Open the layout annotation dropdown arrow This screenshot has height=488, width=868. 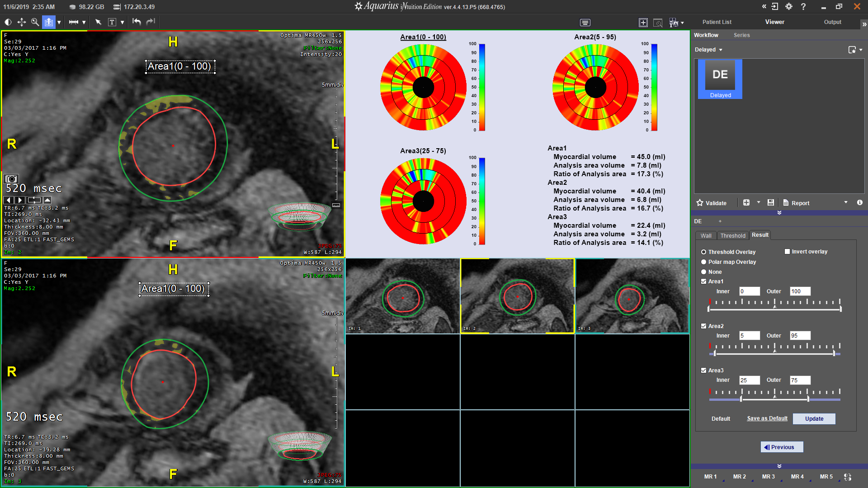click(682, 23)
